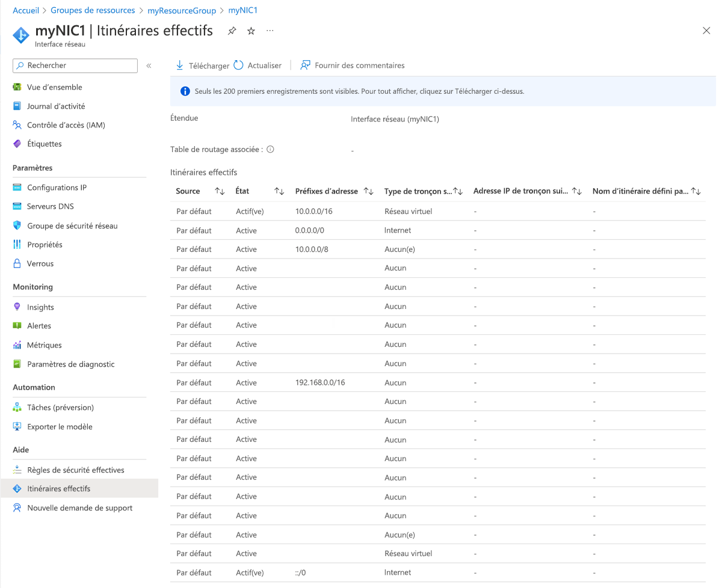Open Étiquettes tags page
Screen dimensions: 722x588
(x=45, y=144)
